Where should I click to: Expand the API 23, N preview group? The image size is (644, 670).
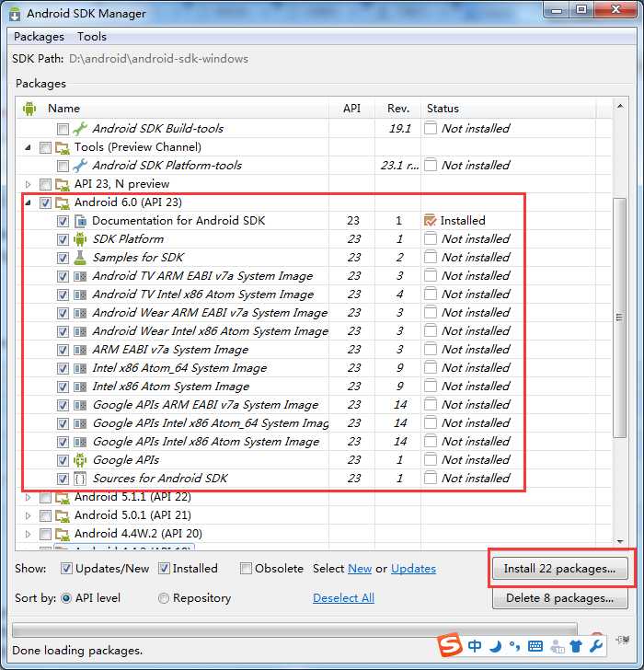pyautogui.click(x=29, y=184)
